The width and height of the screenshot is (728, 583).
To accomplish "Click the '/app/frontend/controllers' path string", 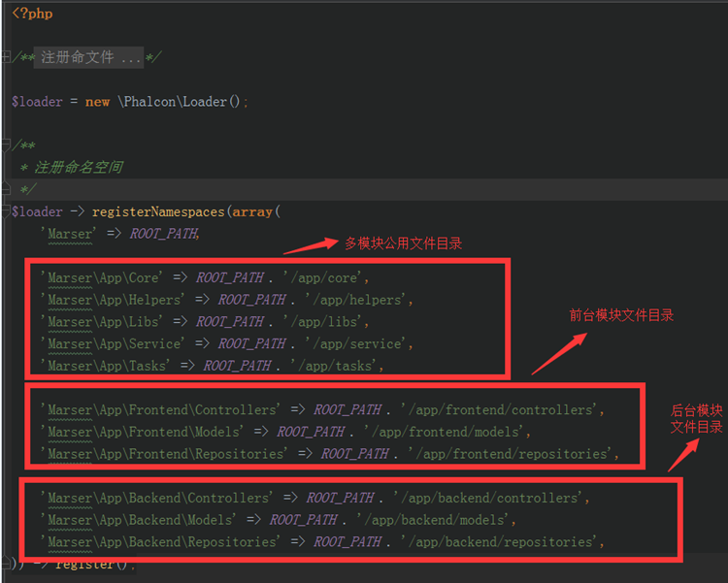I will tap(503, 410).
